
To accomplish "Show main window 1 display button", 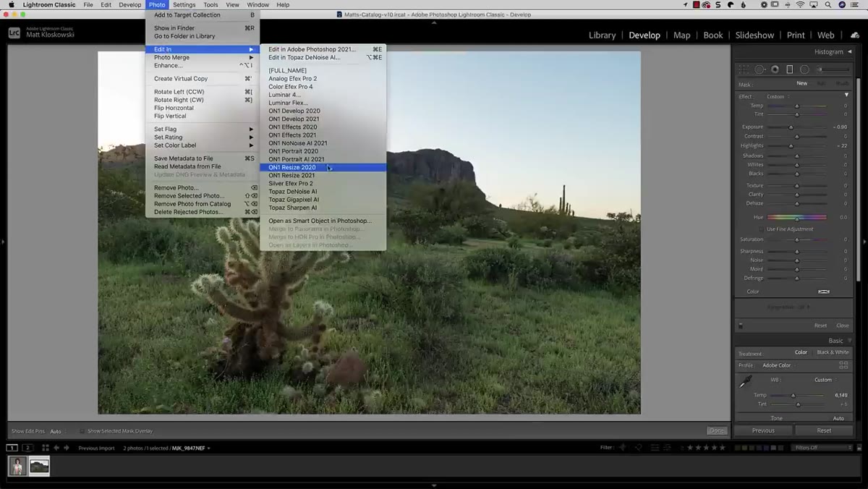I will pyautogui.click(x=13, y=448).
